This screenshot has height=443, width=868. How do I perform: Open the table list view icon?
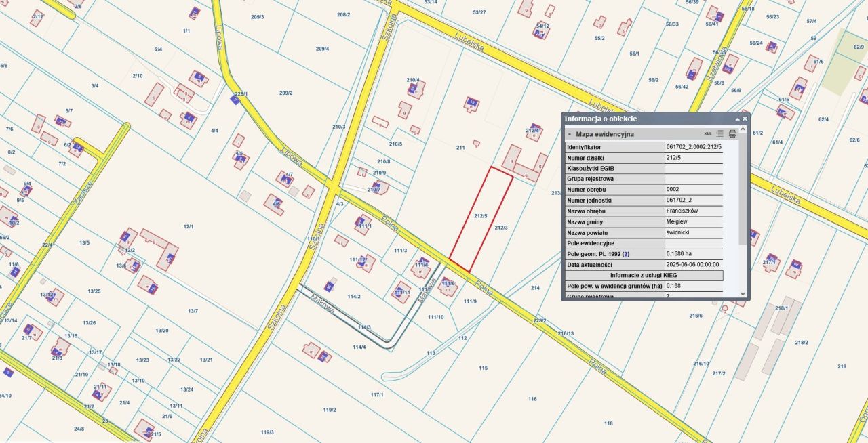coord(720,134)
